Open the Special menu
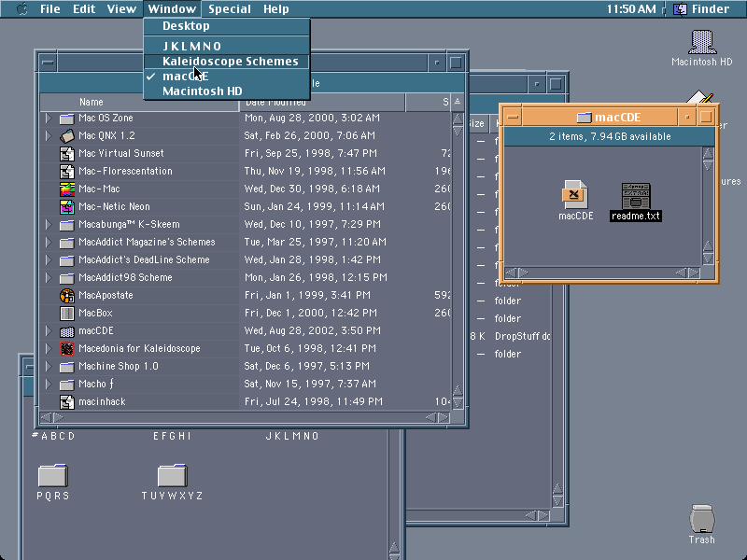 (x=229, y=8)
